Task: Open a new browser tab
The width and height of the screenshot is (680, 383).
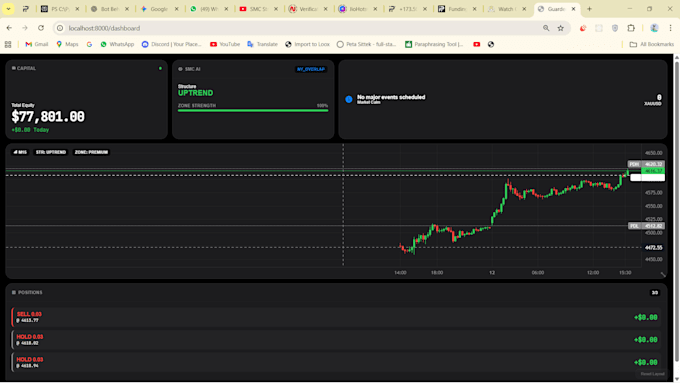Action: 589,9
